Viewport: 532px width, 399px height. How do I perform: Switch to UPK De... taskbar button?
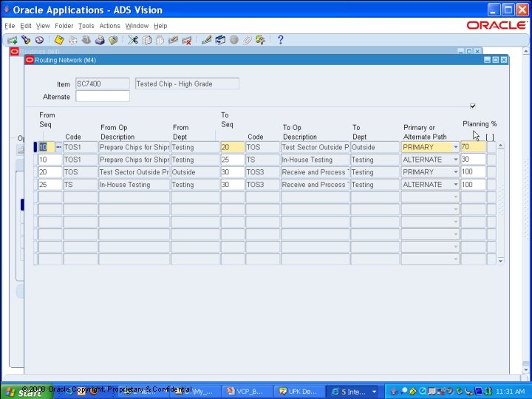click(299, 392)
